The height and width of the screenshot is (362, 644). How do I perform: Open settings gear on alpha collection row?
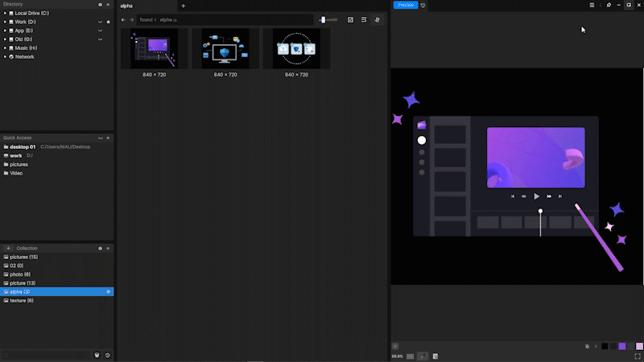click(109, 292)
